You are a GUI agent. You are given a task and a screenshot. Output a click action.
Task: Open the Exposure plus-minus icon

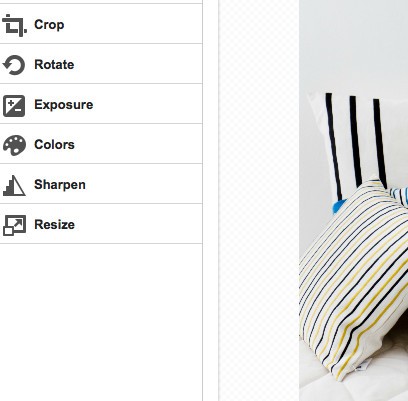[x=14, y=106]
